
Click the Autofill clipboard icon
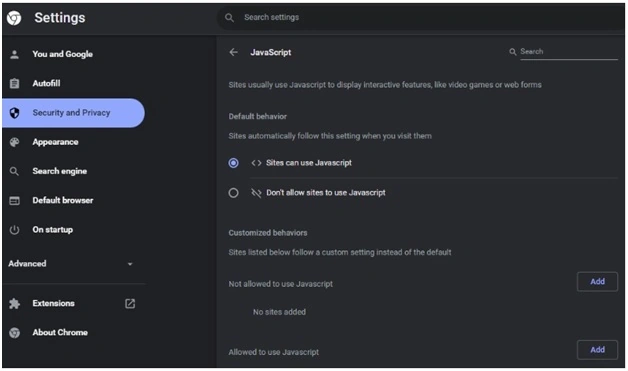click(14, 83)
